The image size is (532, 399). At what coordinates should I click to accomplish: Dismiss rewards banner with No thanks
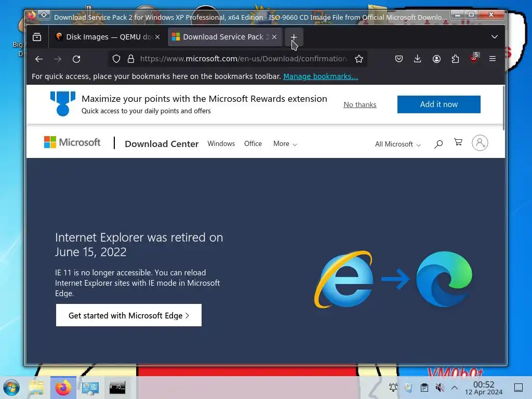click(x=360, y=104)
